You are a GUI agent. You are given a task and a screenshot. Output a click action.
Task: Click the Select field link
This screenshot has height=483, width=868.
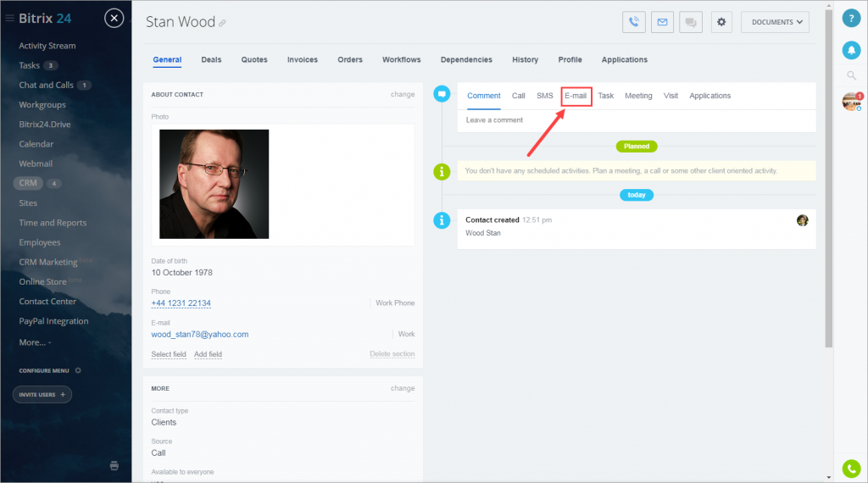pyautogui.click(x=169, y=354)
